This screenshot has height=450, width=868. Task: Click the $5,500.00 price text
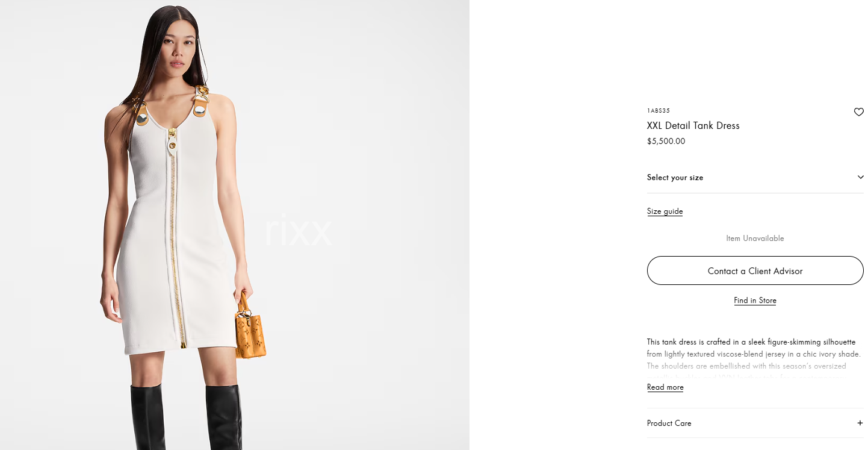pos(666,142)
